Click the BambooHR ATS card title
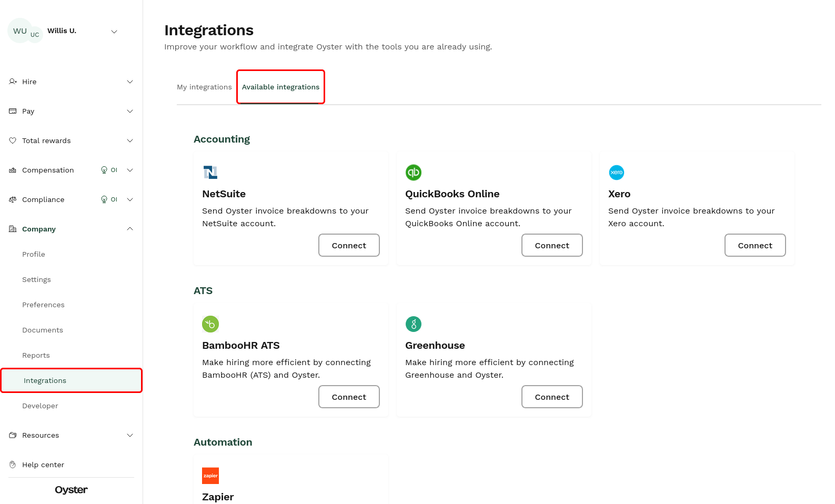 (x=241, y=345)
